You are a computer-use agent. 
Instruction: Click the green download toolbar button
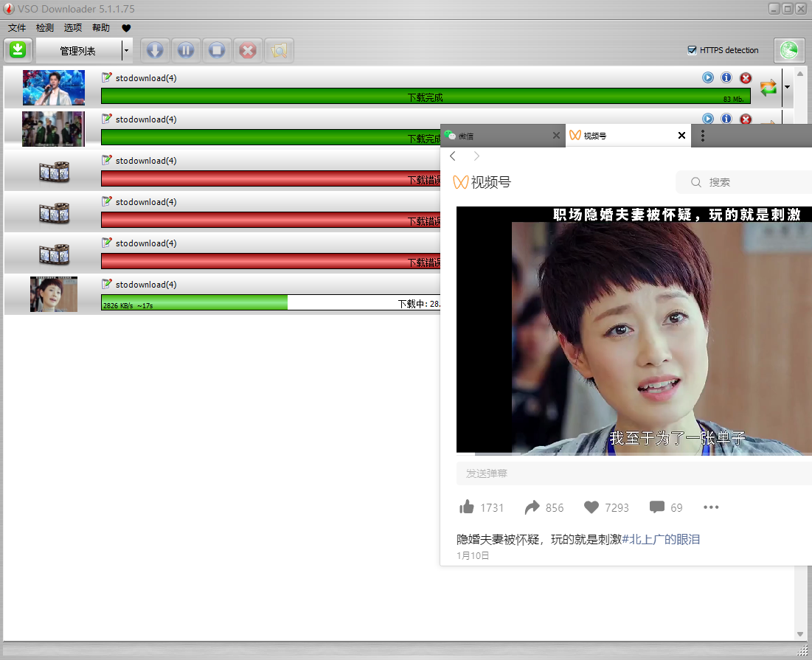point(18,50)
